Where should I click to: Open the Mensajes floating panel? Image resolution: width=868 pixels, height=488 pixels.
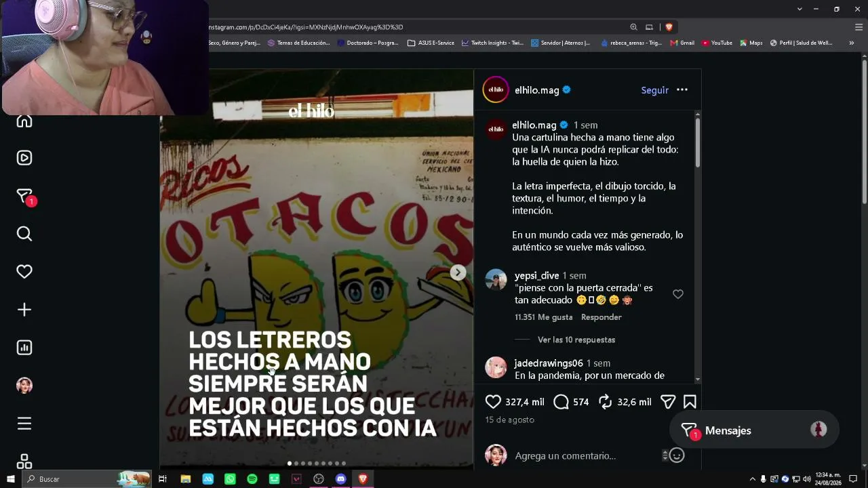[754, 430]
